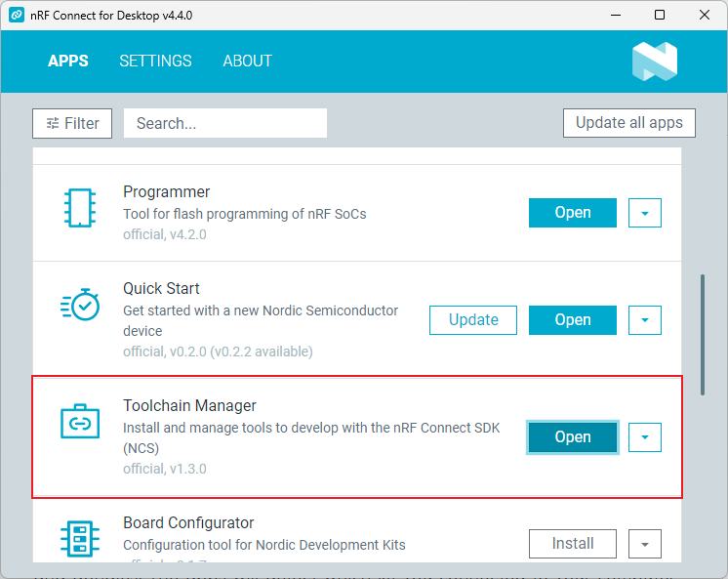Viewport: 728px width, 579px height.
Task: Click 'Get started with a new Nordic' description
Action: click(261, 320)
